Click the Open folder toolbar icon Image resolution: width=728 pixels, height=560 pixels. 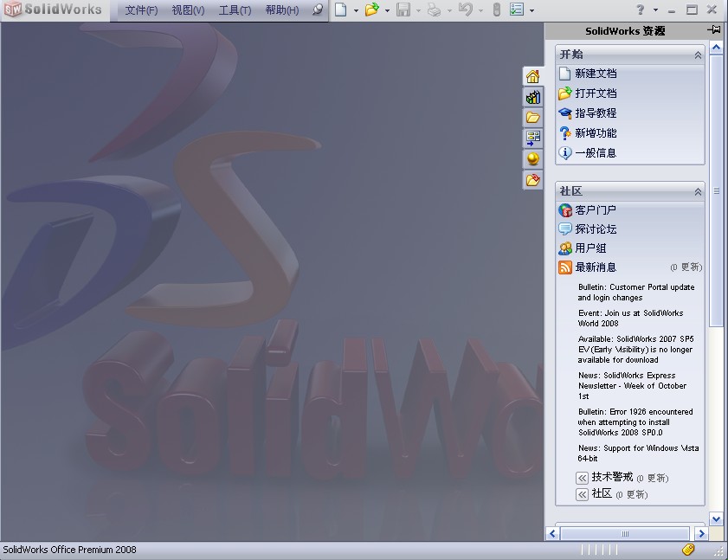tap(371, 10)
